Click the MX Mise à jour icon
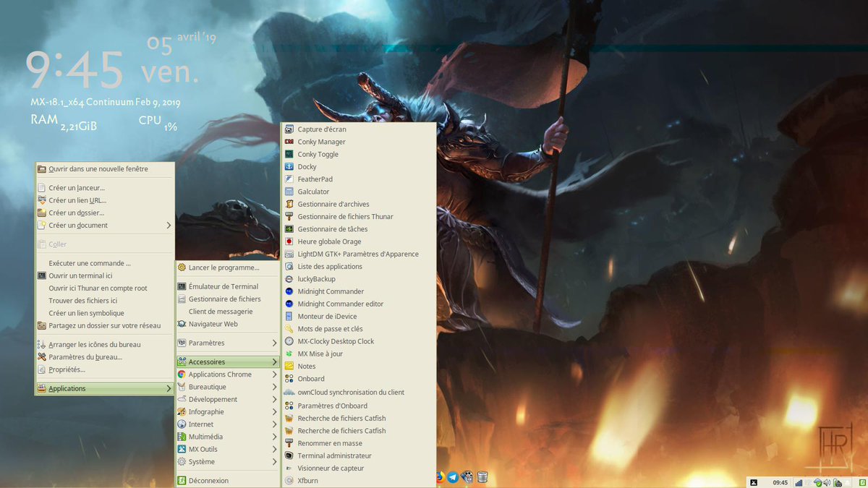The width and height of the screenshot is (868, 488). [x=289, y=354]
